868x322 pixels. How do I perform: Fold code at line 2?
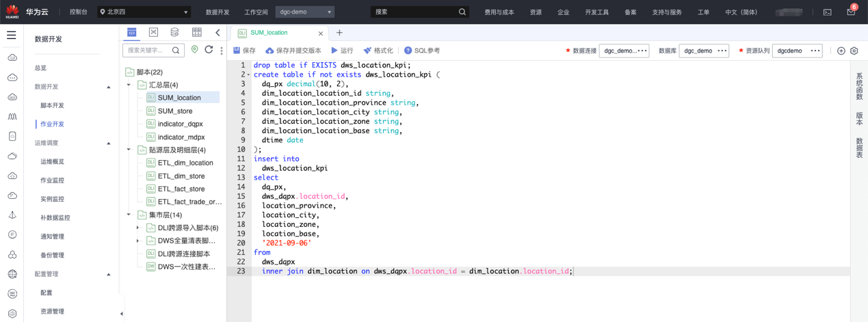coord(249,75)
